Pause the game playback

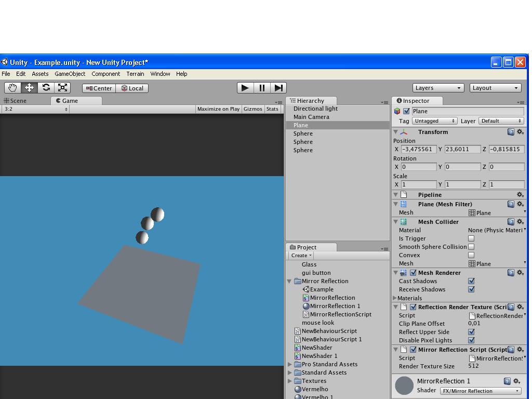pyautogui.click(x=262, y=87)
